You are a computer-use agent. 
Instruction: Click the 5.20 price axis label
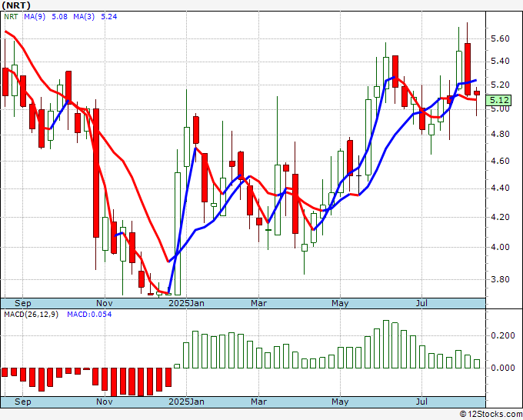501,85
